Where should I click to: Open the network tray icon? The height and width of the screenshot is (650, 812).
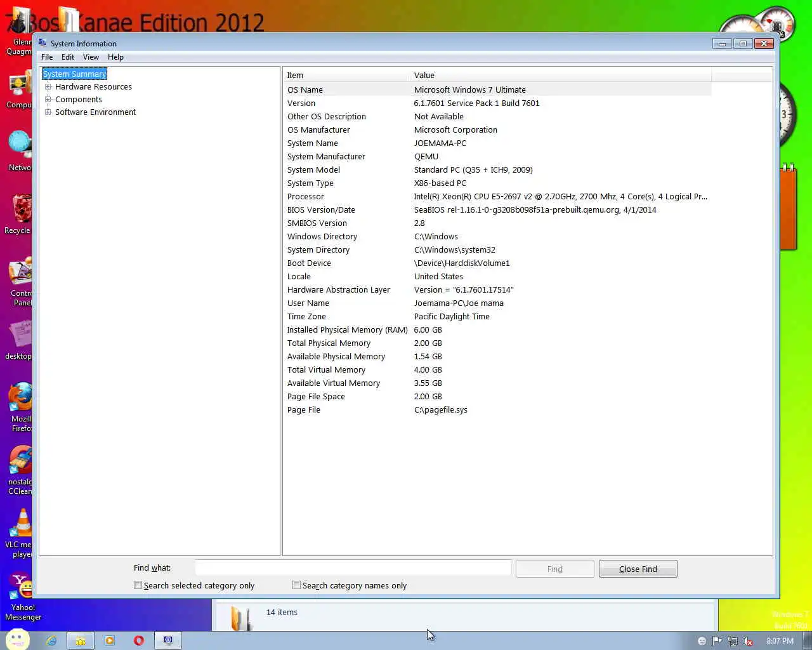[733, 641]
